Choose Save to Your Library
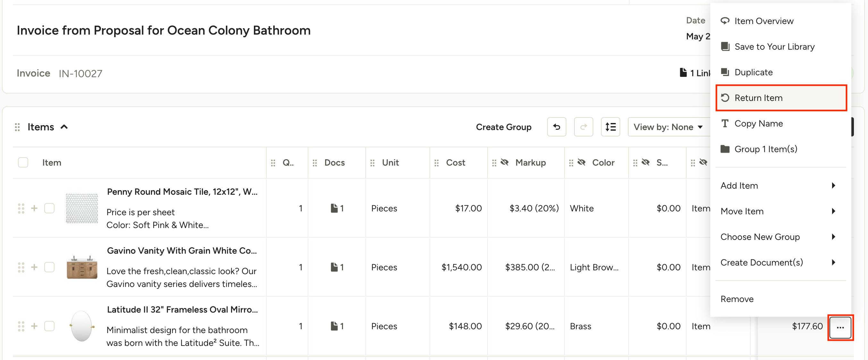Screen dimensions: 868x360 tap(781, 46)
